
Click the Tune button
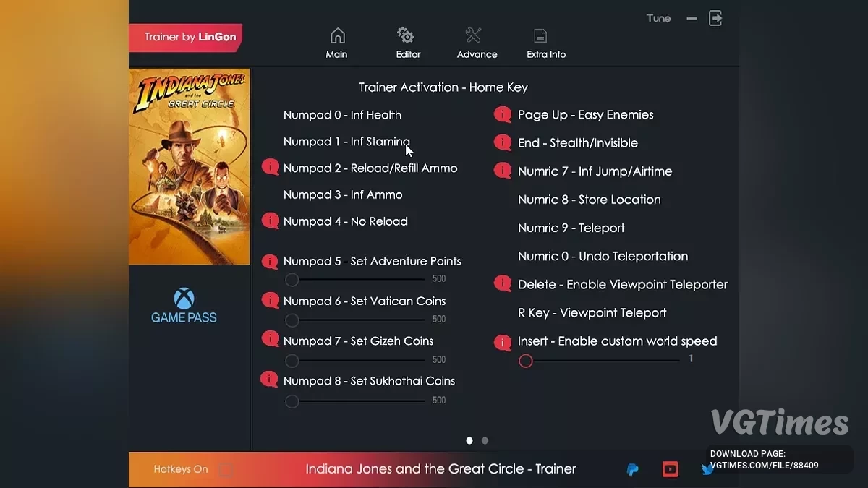click(658, 18)
